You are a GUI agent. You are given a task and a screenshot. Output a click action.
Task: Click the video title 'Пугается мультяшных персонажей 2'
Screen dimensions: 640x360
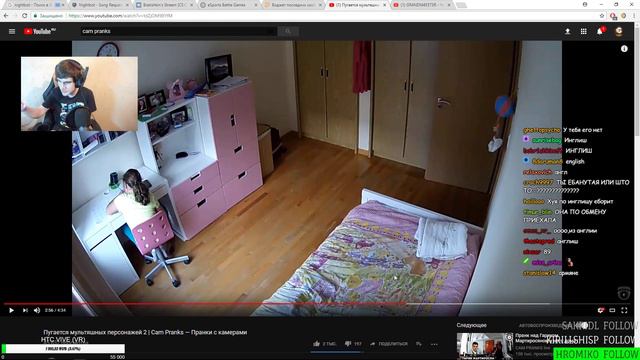[145, 332]
